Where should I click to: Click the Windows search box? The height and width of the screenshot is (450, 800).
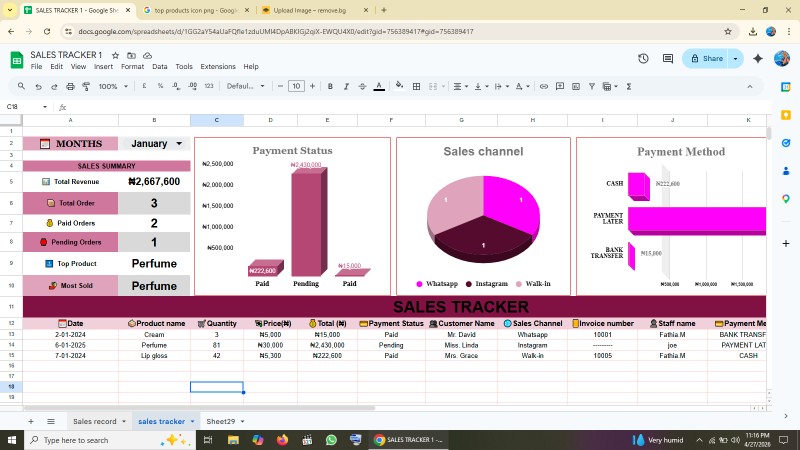[x=109, y=440]
